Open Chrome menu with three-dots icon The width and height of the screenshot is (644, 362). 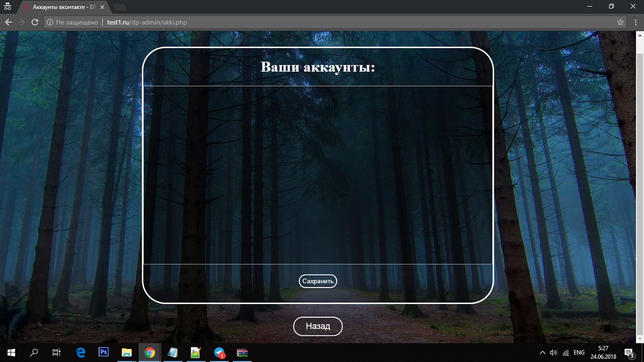[635, 22]
